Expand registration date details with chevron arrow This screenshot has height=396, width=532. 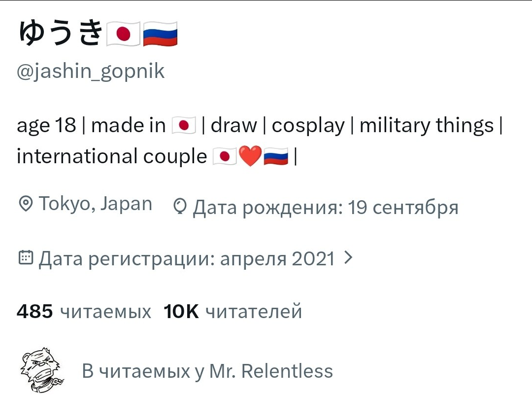(348, 257)
